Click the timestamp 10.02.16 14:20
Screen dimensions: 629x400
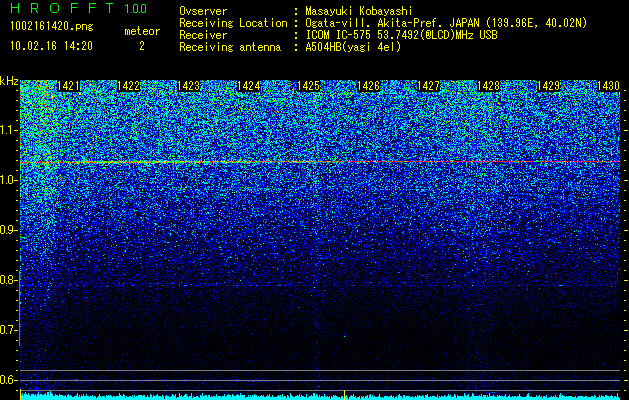(51, 46)
